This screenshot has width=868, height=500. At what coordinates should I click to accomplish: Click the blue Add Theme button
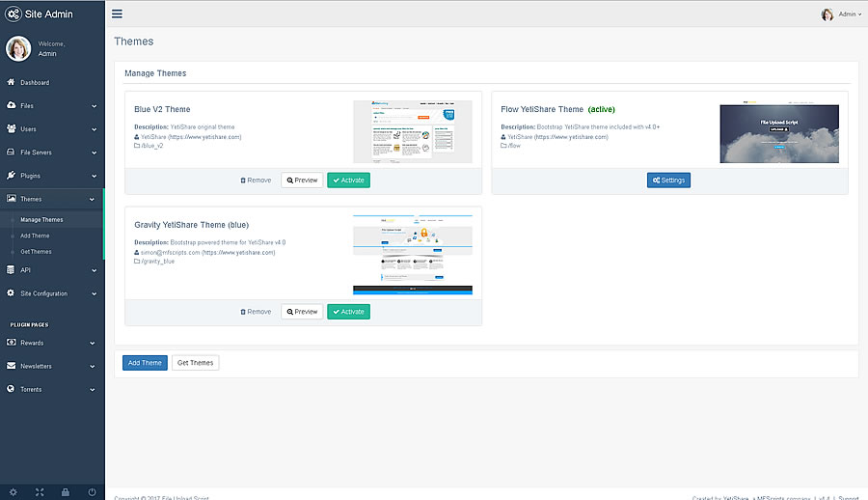pyautogui.click(x=145, y=363)
